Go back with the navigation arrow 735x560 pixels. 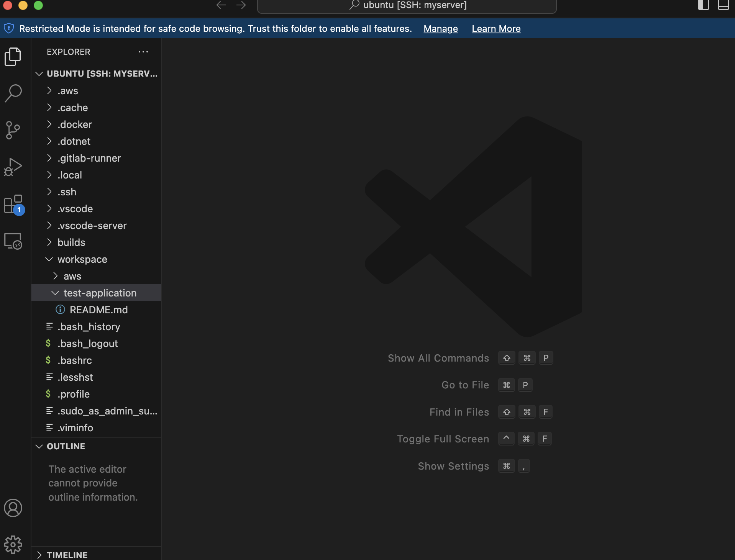point(221,5)
